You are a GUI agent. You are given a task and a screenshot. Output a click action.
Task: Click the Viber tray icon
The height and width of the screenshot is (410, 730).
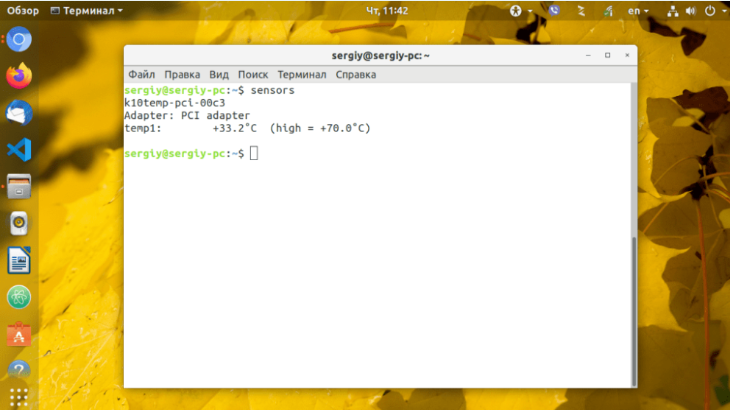click(x=555, y=11)
